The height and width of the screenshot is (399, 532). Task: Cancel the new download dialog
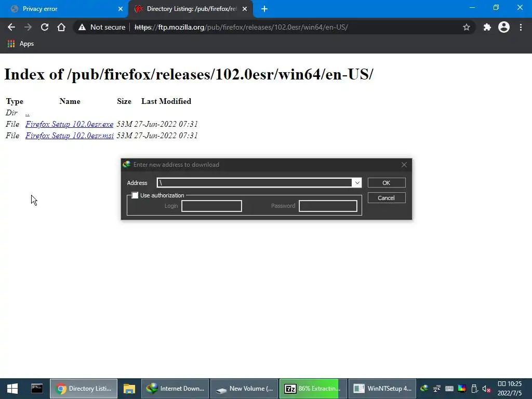click(x=387, y=198)
